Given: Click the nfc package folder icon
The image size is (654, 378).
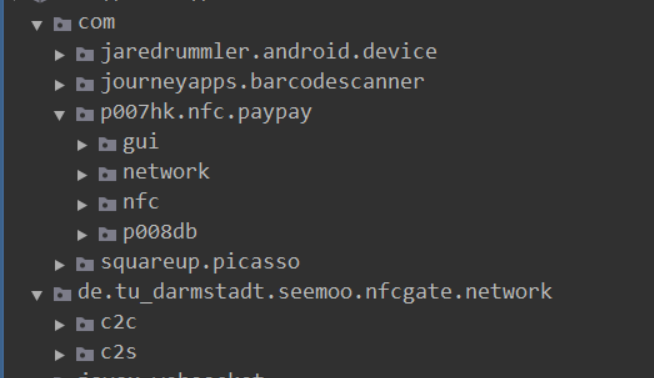Looking at the screenshot, I should point(107,204).
